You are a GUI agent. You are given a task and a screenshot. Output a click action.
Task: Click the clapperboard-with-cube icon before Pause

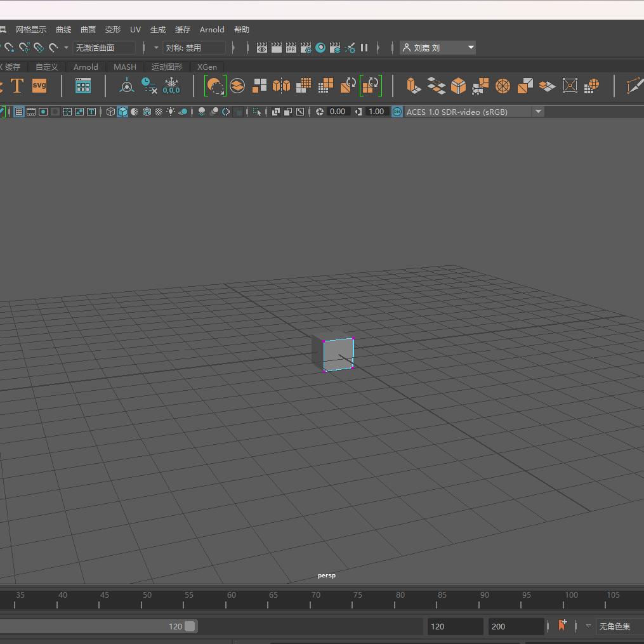[335, 48]
